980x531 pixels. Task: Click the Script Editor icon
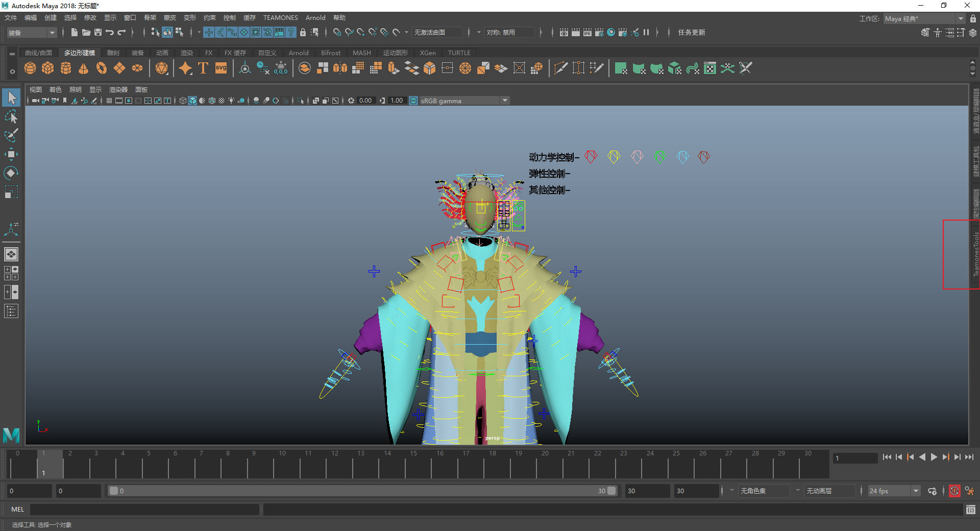[970, 510]
